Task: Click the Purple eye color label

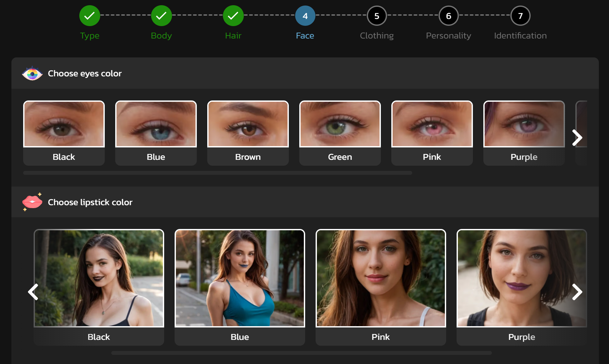Action: (x=524, y=157)
